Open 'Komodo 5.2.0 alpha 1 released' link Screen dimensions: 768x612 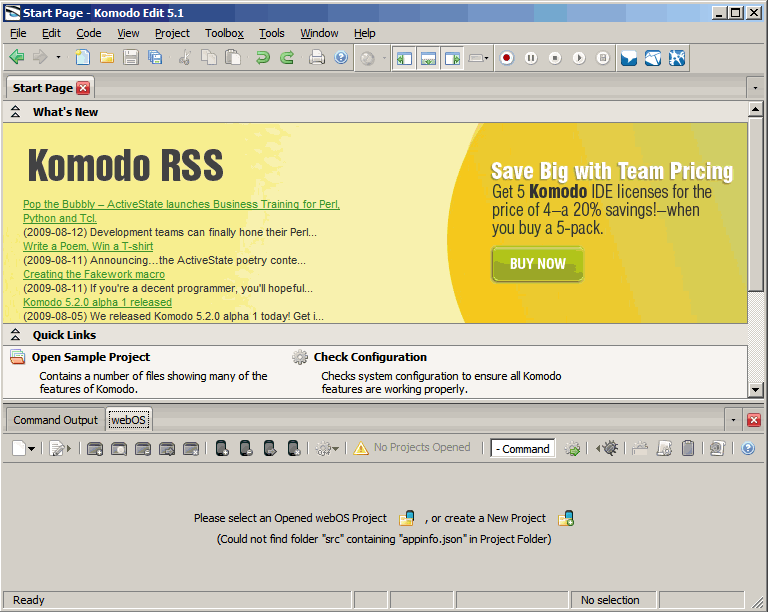(97, 302)
